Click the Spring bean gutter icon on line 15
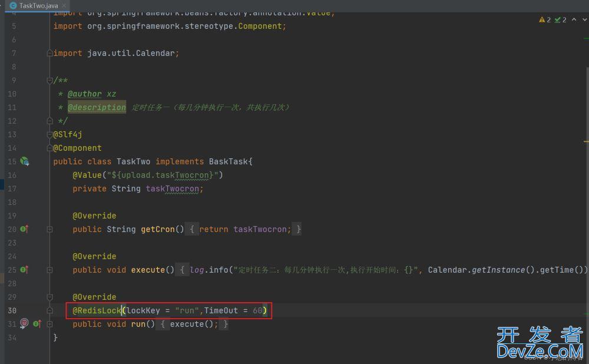Image resolution: width=589 pixels, height=364 pixels. [25, 161]
